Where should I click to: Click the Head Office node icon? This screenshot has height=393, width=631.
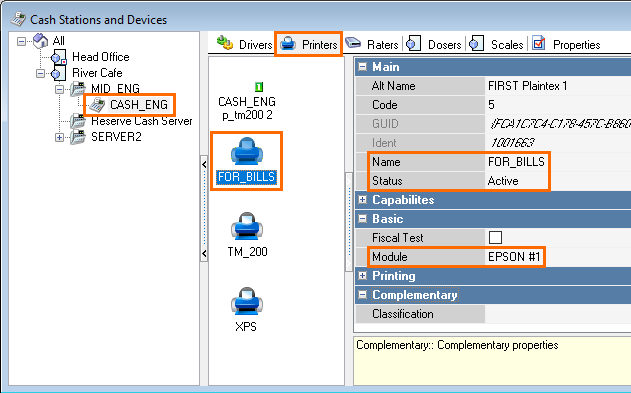(x=59, y=57)
